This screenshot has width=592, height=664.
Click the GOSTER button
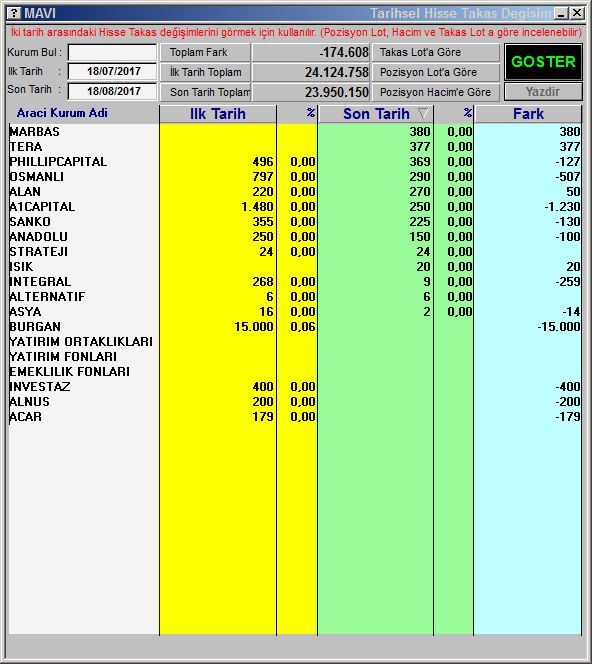tap(543, 62)
